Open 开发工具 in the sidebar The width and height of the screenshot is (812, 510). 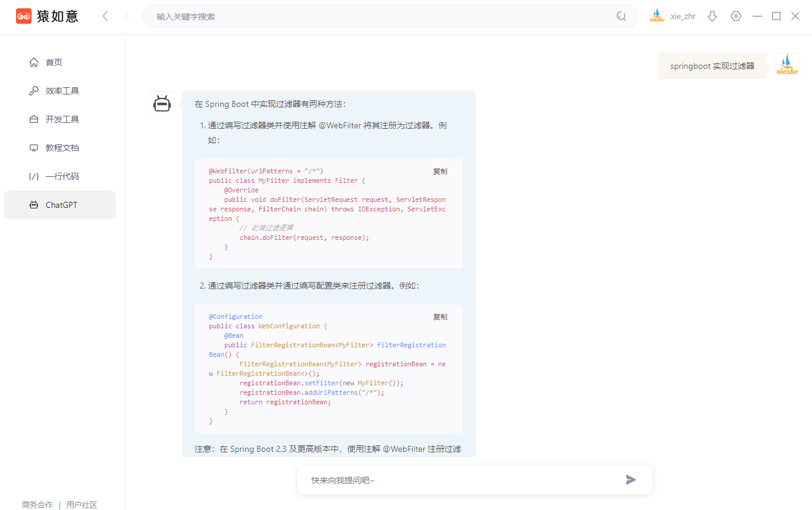pyautogui.click(x=62, y=119)
